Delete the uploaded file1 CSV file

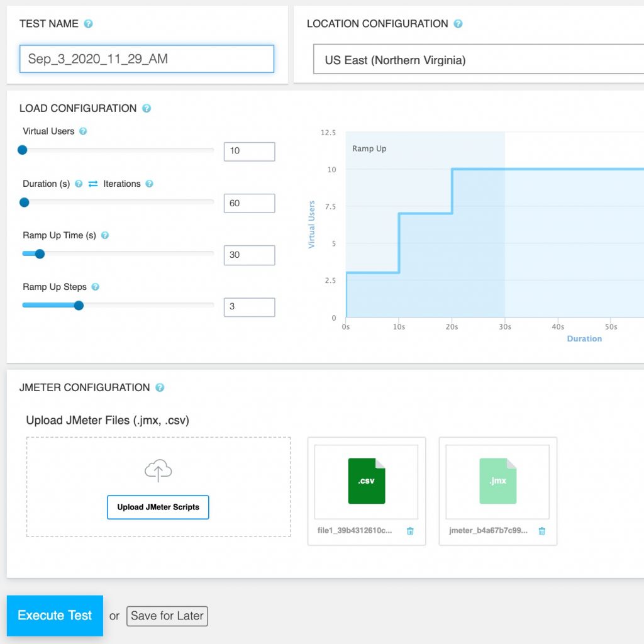[x=410, y=531]
